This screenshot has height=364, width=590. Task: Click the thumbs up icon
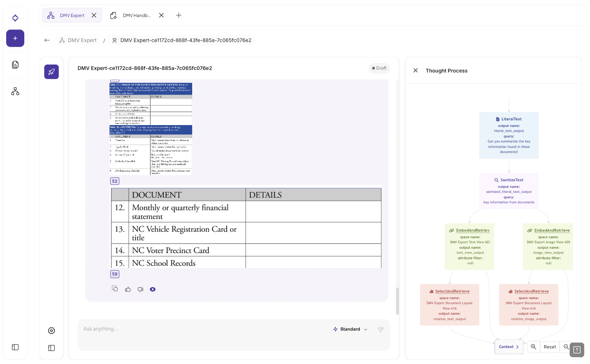pos(128,289)
